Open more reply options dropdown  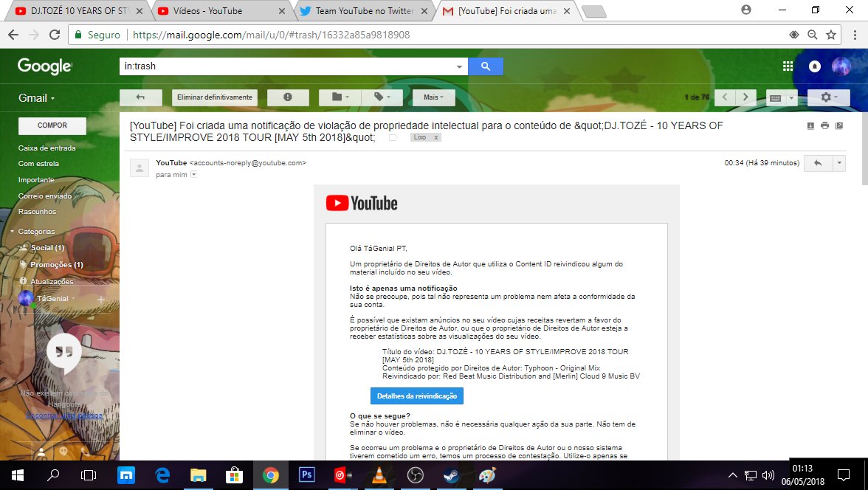click(x=839, y=163)
